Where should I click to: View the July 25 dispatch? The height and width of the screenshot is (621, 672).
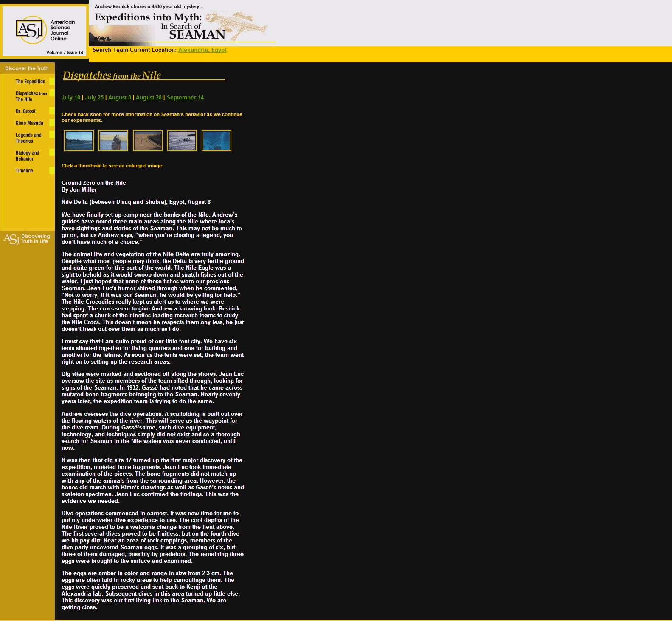click(94, 98)
